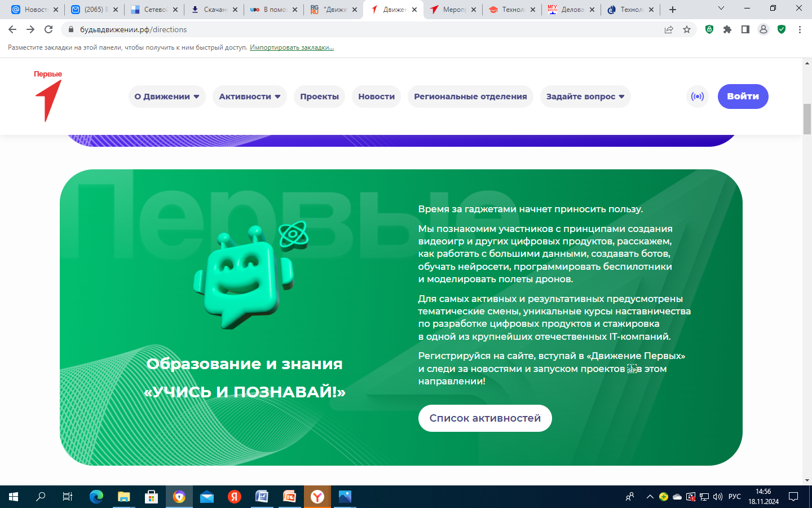
Task: Open the browser extensions puzzle icon
Action: [727, 29]
